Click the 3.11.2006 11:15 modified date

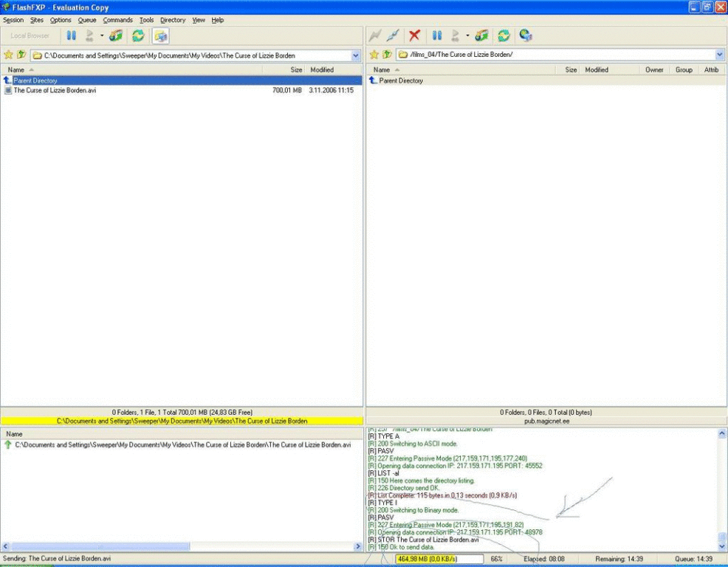[x=331, y=90]
